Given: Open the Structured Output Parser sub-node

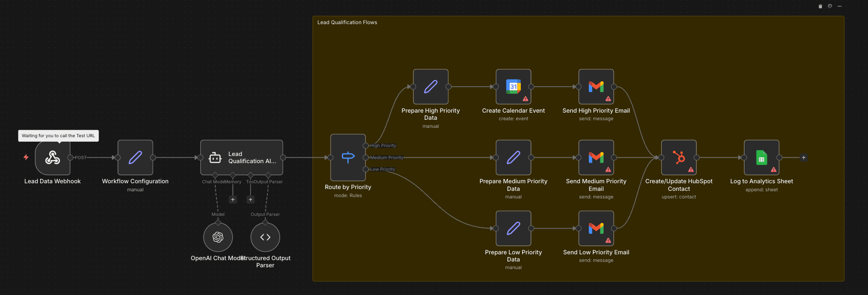Looking at the screenshot, I should click(265, 237).
